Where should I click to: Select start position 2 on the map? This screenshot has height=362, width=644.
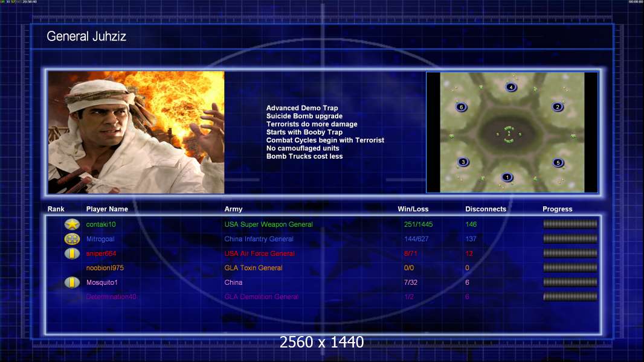pyautogui.click(x=558, y=107)
